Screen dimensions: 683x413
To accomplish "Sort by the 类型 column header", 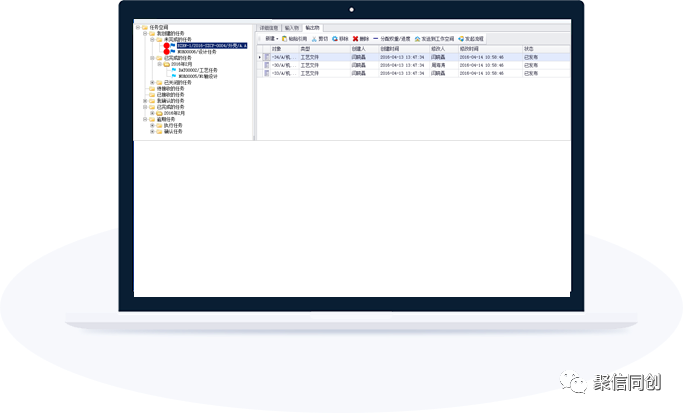I will tap(325, 49).
